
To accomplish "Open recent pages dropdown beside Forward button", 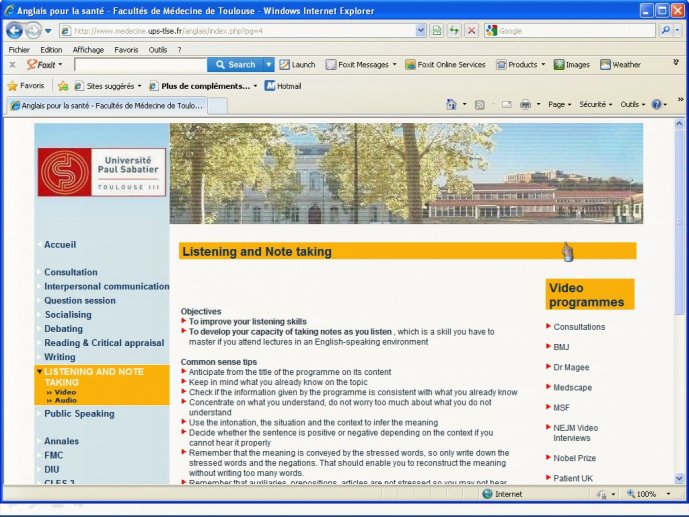I will (x=48, y=31).
